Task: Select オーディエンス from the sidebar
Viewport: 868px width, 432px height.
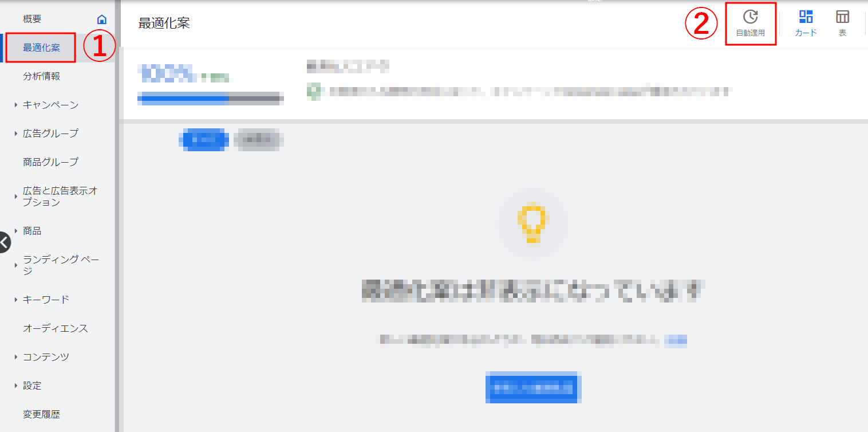Action: point(55,328)
